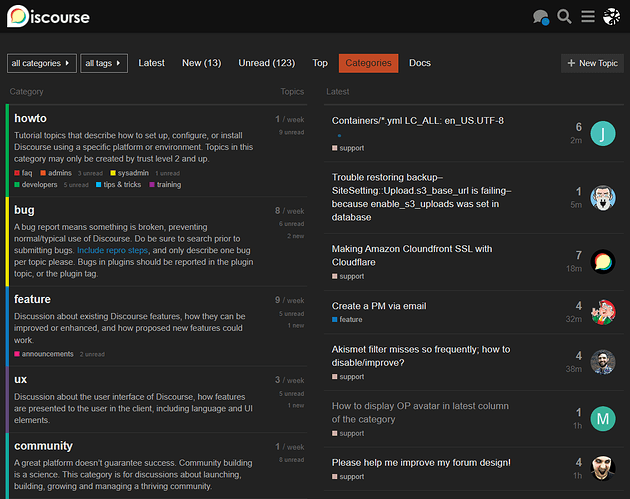Open the faq subcategory
This screenshot has width=630, height=499.
(x=23, y=173)
